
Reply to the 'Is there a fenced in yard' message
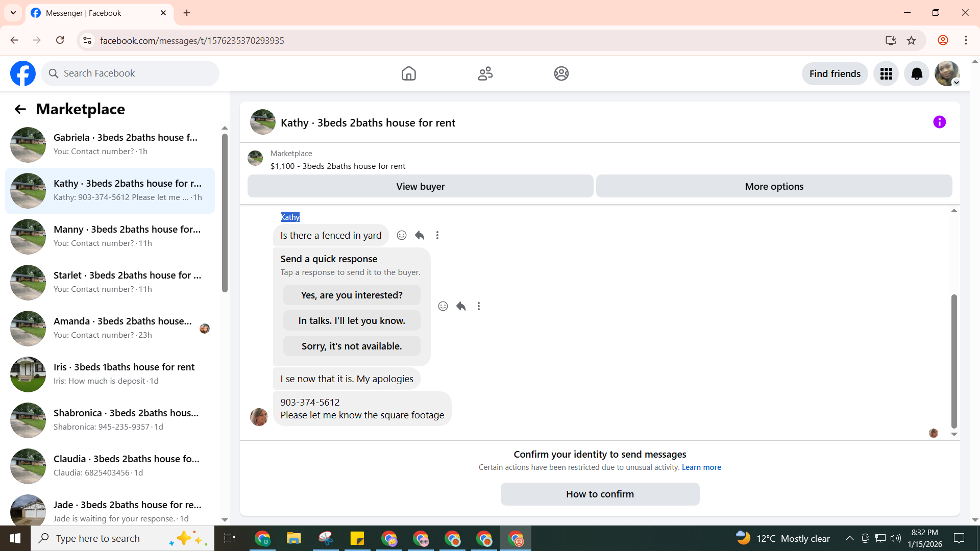[x=420, y=235]
